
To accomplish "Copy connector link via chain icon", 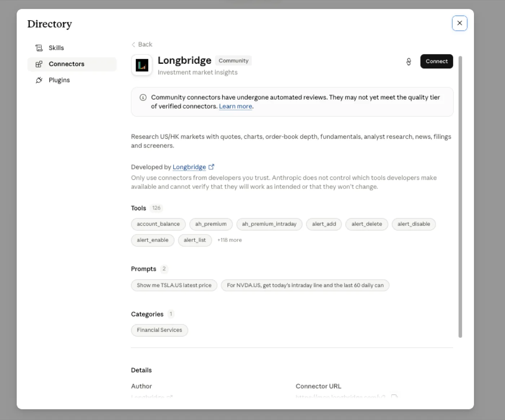I will [409, 62].
